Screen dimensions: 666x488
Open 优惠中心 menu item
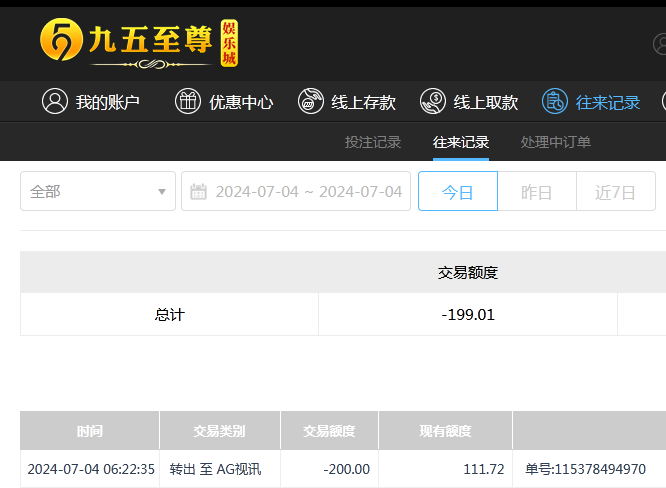(224, 102)
